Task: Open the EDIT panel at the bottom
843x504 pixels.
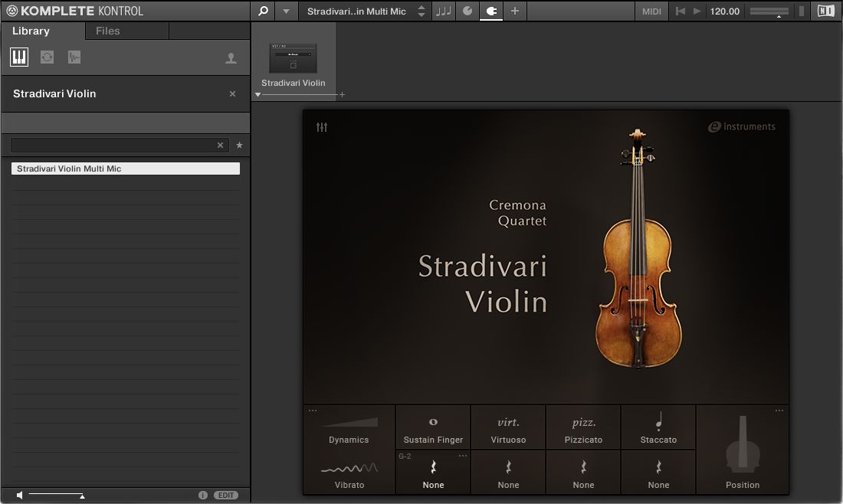Action: tap(226, 495)
